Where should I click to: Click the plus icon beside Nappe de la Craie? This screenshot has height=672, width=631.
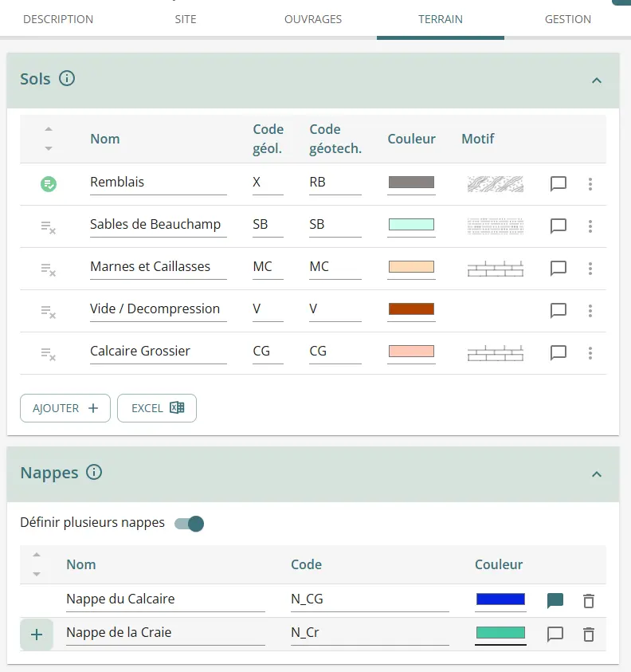pos(37,635)
